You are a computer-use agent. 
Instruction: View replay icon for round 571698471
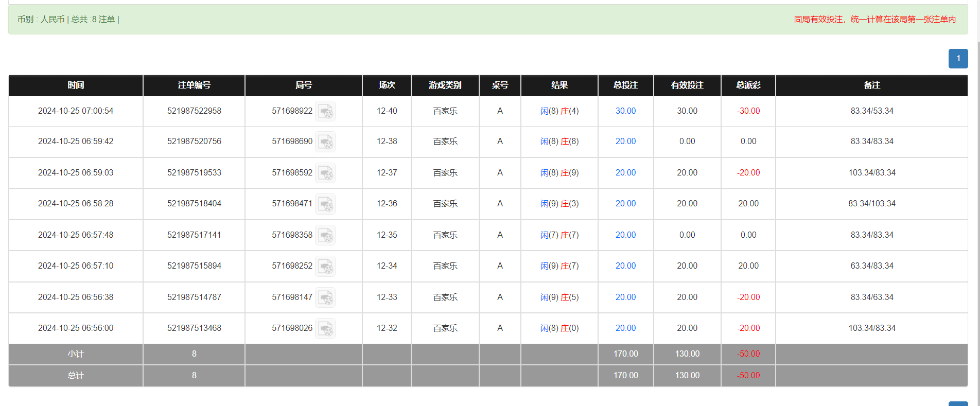[x=325, y=204]
